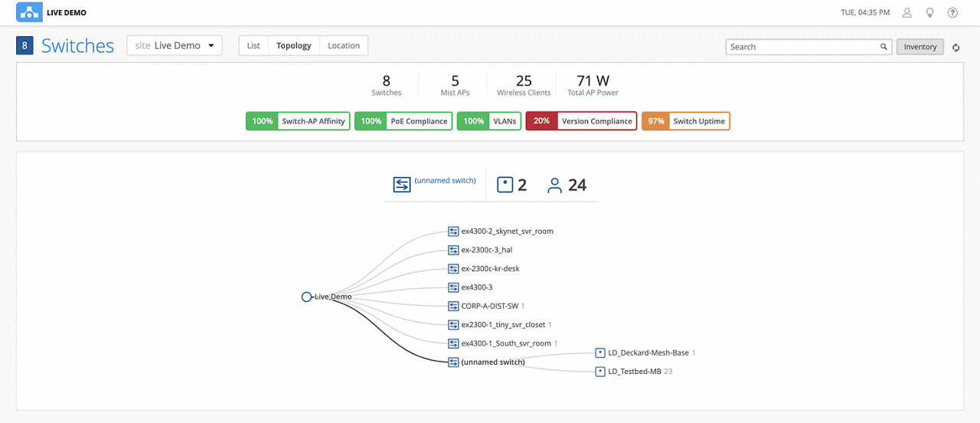Click into the Search input field
Image resolution: width=980 pixels, height=423 pixels.
tap(802, 47)
